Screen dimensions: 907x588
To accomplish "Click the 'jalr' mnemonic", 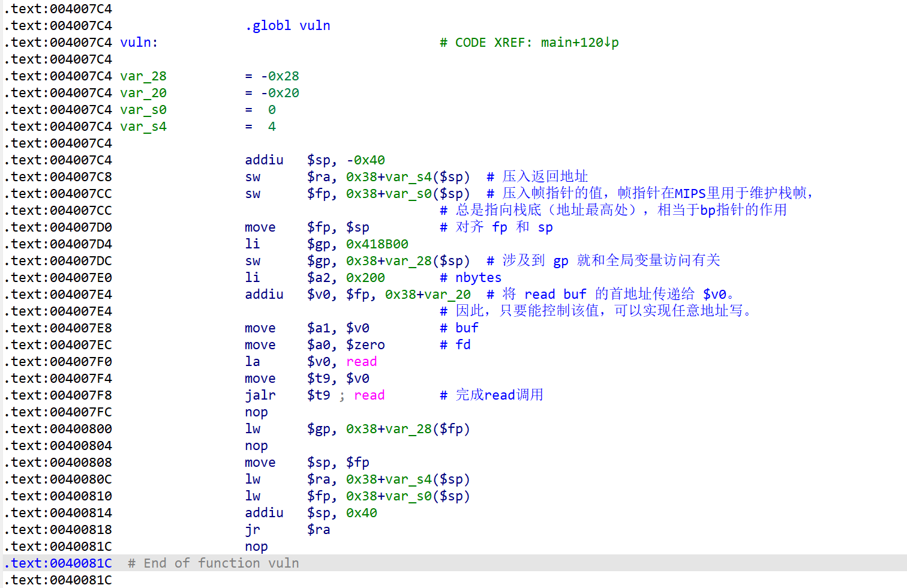I will click(260, 395).
